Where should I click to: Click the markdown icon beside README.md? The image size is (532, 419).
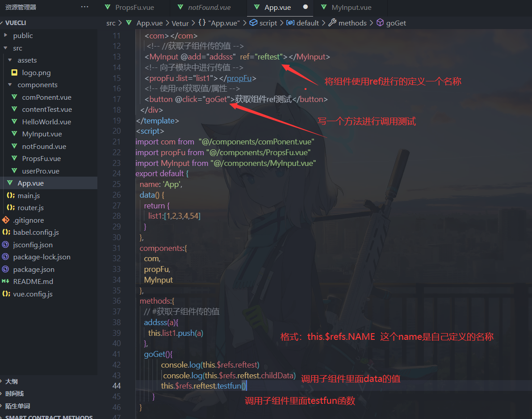(x=6, y=282)
